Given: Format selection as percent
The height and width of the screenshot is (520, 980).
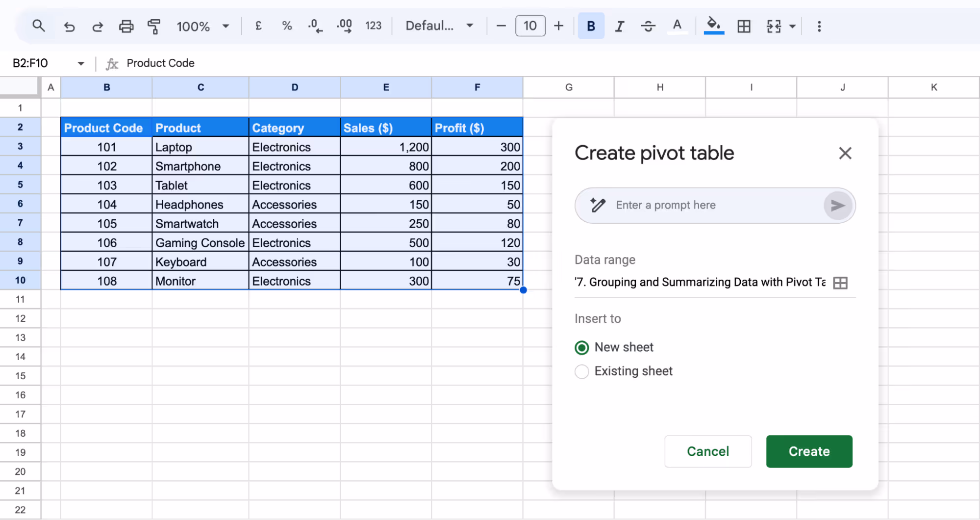Looking at the screenshot, I should click(x=287, y=26).
